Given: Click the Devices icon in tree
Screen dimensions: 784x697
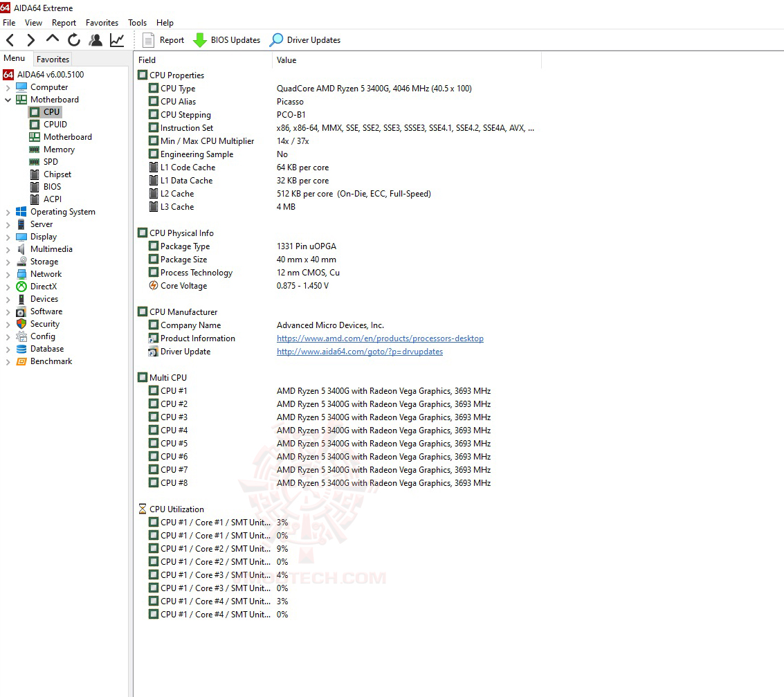Looking at the screenshot, I should point(21,299).
